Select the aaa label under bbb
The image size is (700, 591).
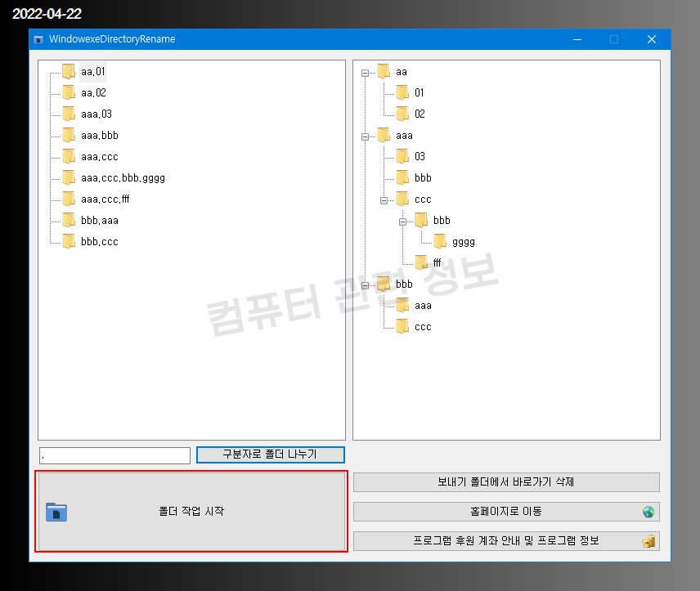pos(423,306)
